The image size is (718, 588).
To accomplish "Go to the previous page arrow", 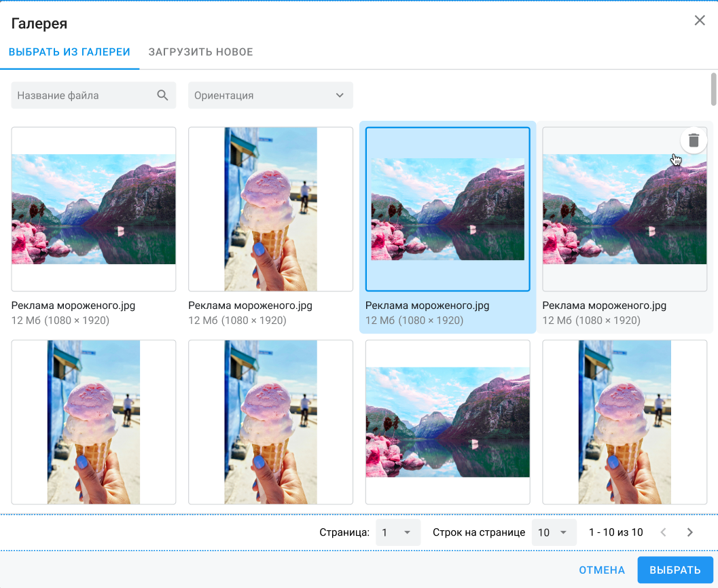I will pyautogui.click(x=663, y=532).
